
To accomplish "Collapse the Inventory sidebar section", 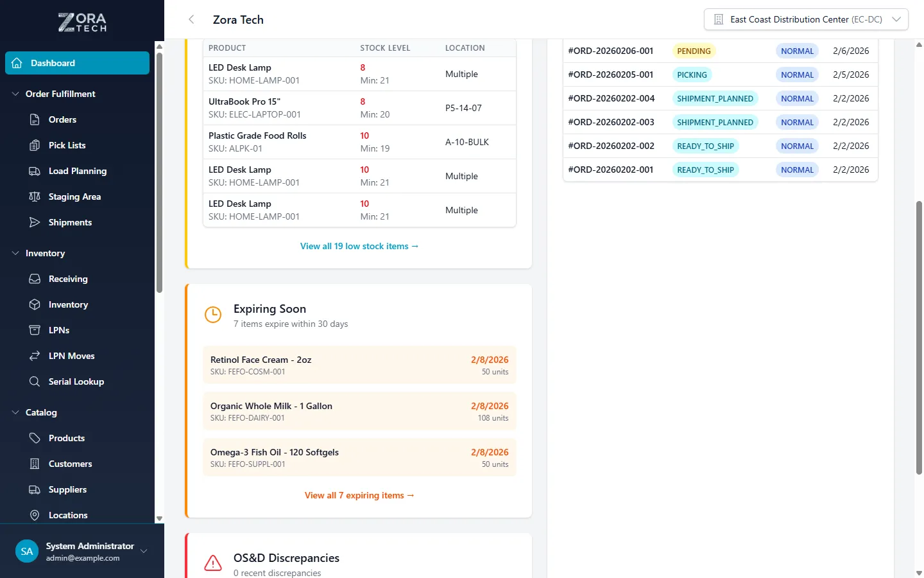I will pyautogui.click(x=15, y=253).
